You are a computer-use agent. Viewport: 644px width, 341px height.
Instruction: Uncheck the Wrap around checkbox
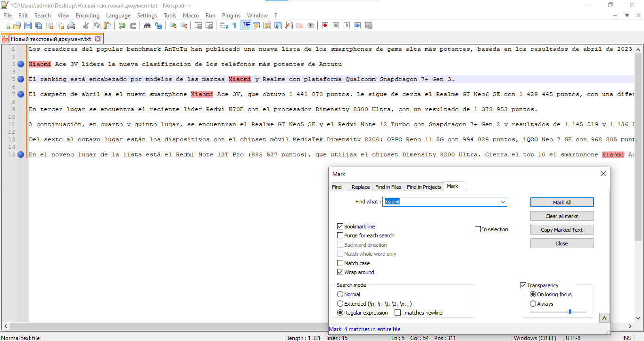click(340, 272)
